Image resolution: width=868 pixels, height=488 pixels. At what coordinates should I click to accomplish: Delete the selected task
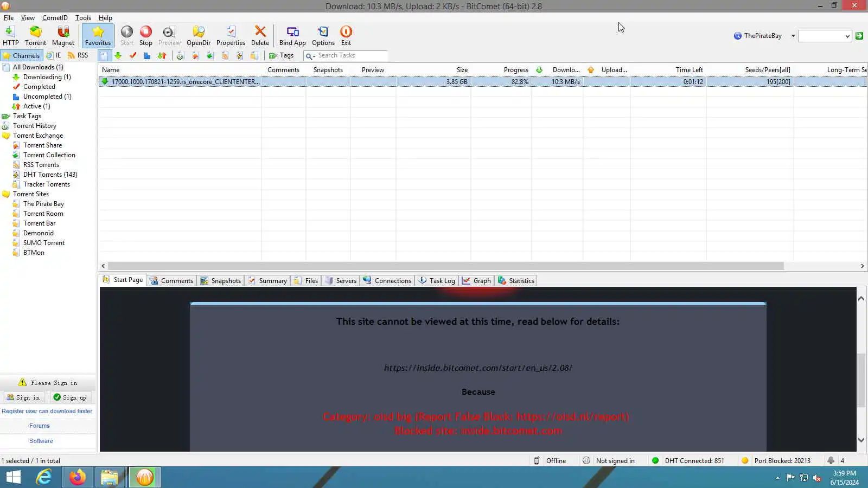(x=260, y=36)
